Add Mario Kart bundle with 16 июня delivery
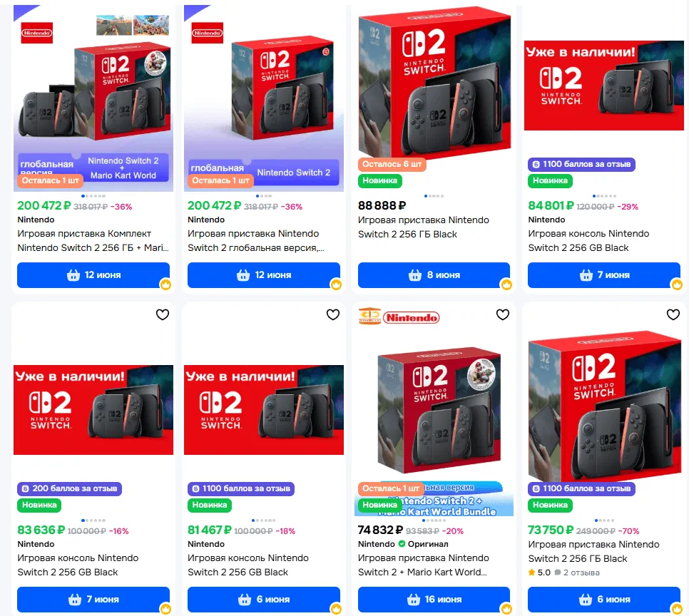 pos(434,600)
